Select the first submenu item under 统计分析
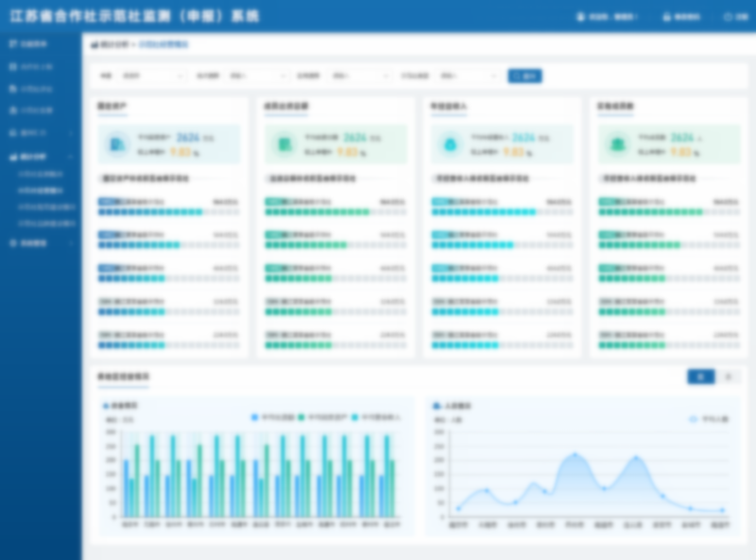Screen dimensions: 756x560 tap(41, 175)
